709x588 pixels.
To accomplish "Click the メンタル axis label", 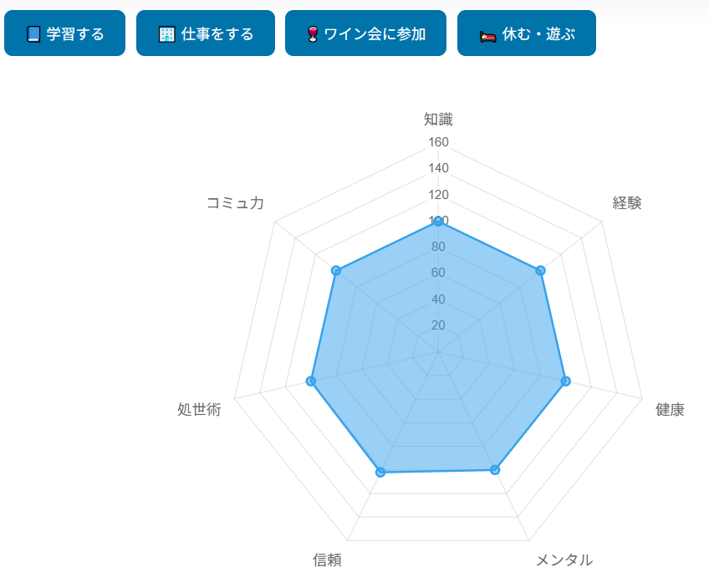I will pyautogui.click(x=564, y=560).
